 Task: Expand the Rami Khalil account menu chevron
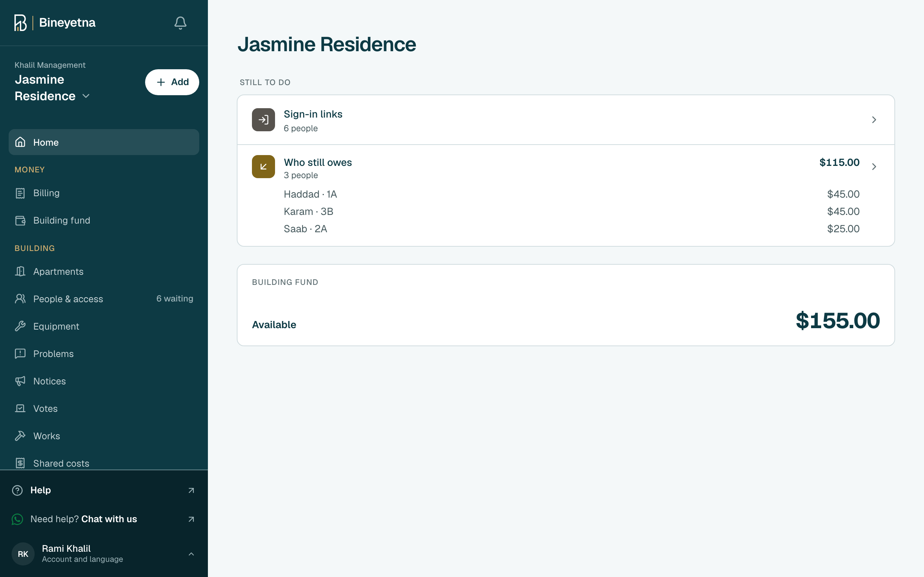[191, 554]
